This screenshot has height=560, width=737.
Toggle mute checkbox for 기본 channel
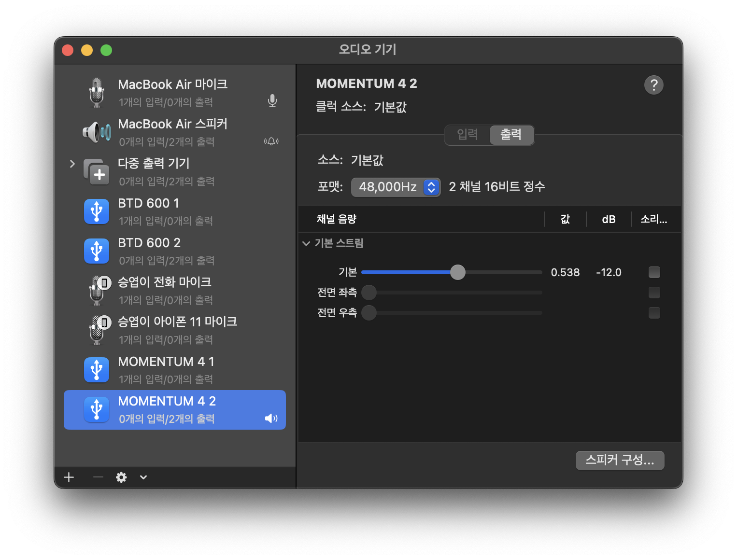tap(654, 272)
